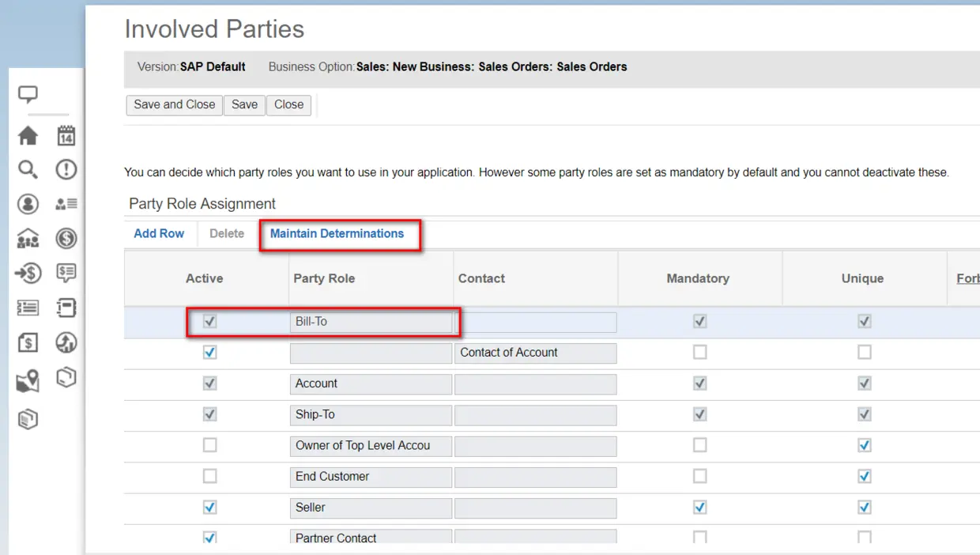Click the magnifying glass search icon

click(x=28, y=169)
